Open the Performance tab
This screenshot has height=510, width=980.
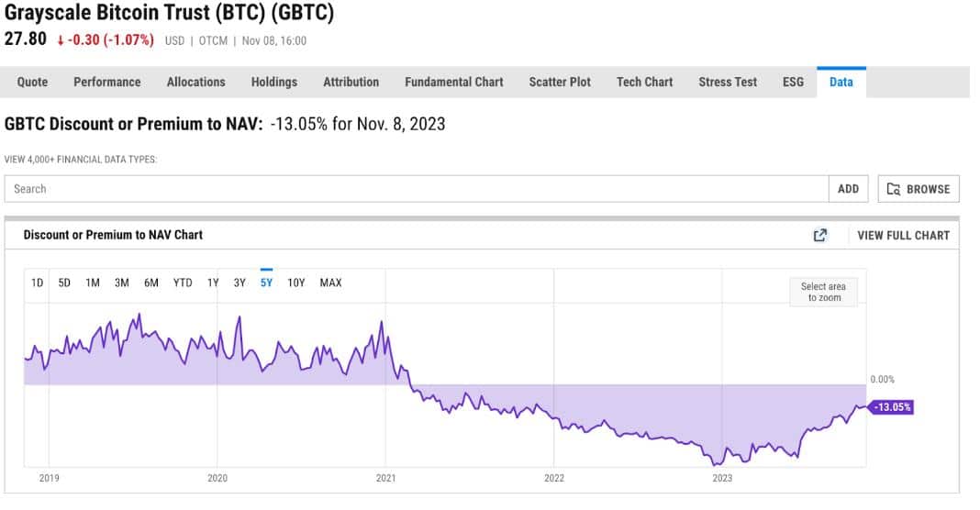pos(107,82)
